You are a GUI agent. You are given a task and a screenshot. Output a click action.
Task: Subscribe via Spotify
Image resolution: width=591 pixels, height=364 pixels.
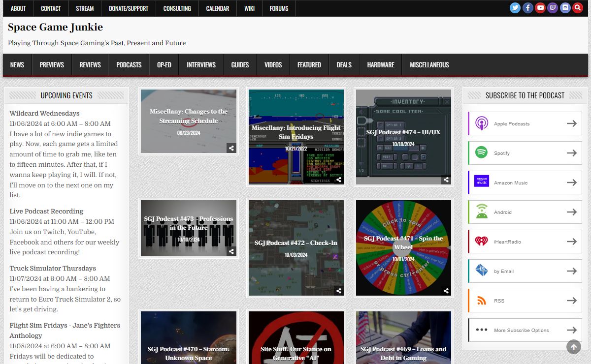525,153
